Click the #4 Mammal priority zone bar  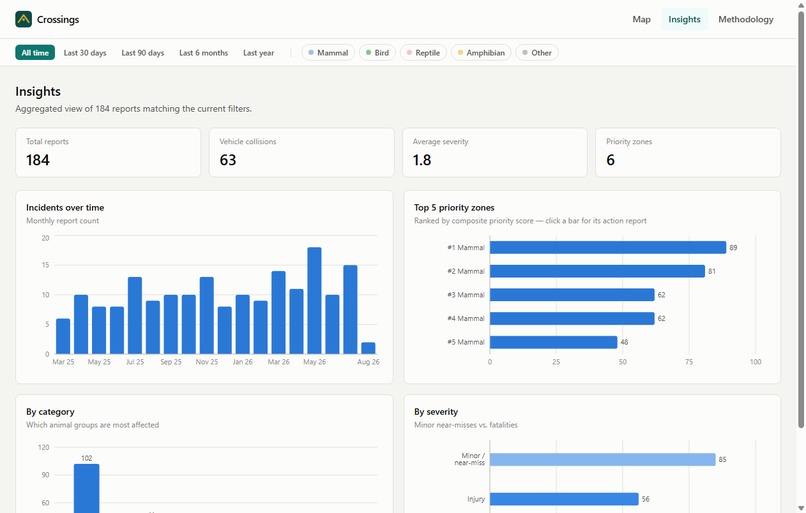[572, 319]
